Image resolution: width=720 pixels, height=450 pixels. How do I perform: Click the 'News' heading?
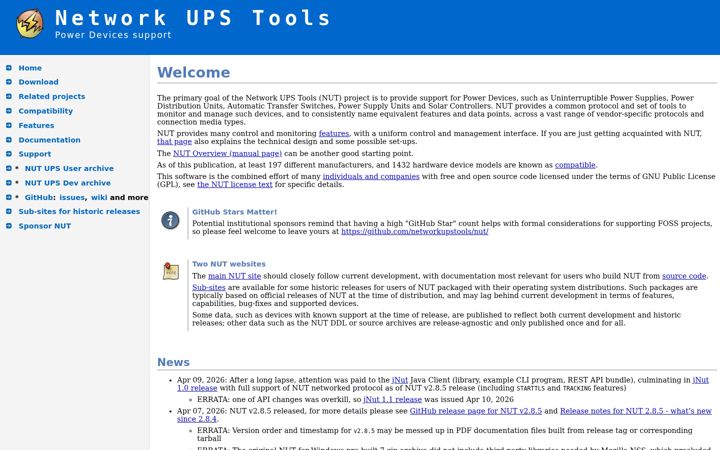(x=173, y=362)
